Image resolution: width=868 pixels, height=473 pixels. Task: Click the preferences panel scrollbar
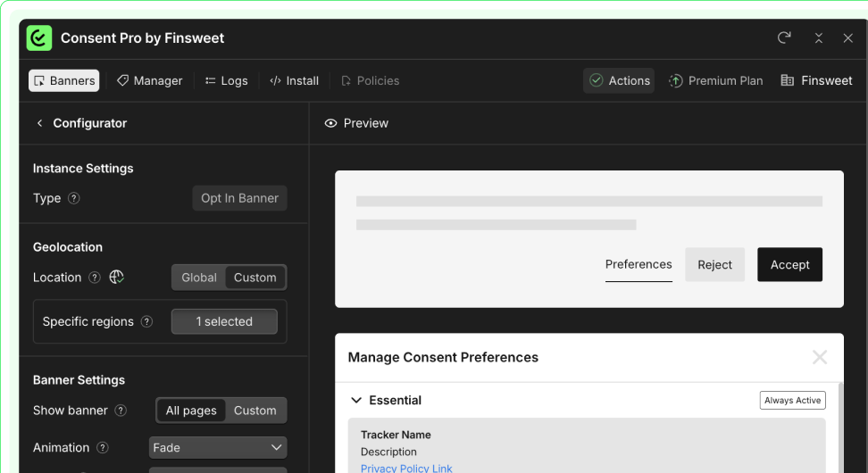(841, 427)
